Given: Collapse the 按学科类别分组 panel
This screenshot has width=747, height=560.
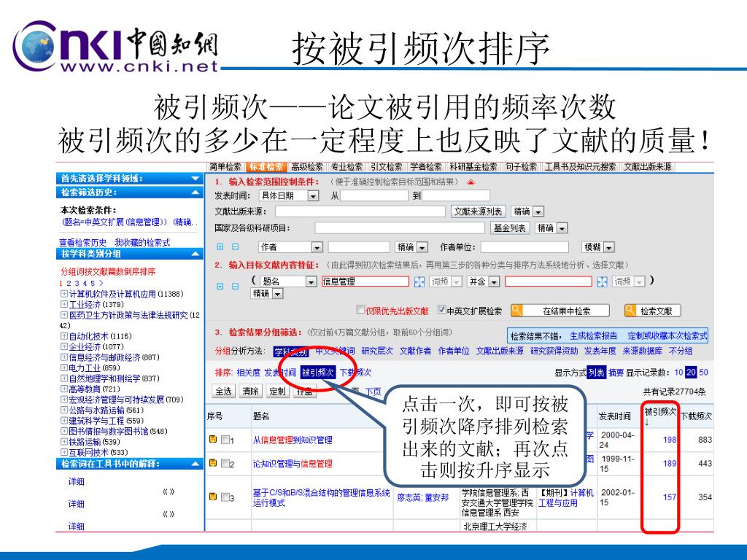Looking at the screenshot, I should click(195, 254).
